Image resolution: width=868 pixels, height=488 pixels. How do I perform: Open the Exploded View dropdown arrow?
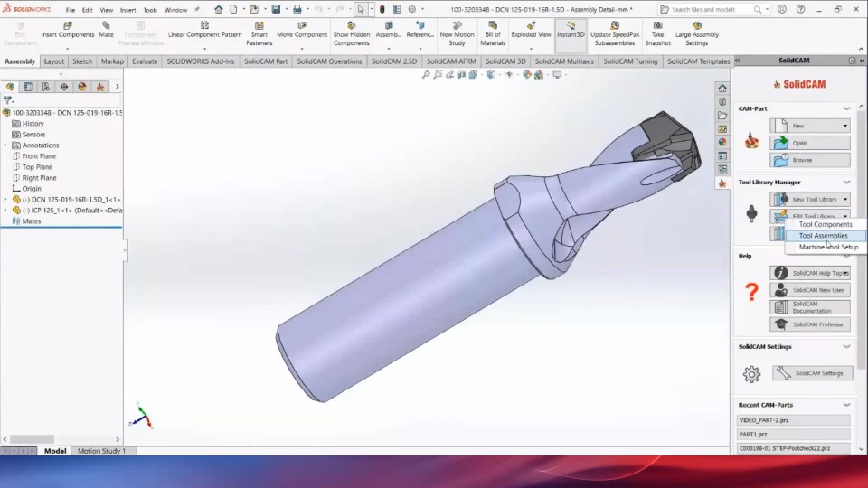point(531,49)
